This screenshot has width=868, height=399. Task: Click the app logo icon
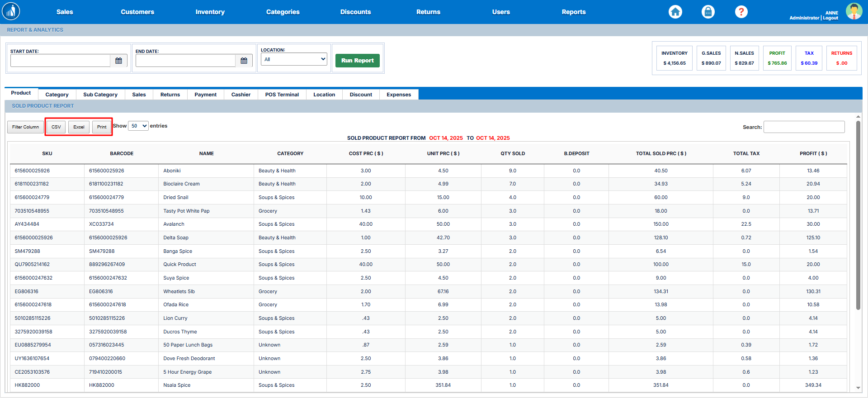click(11, 12)
